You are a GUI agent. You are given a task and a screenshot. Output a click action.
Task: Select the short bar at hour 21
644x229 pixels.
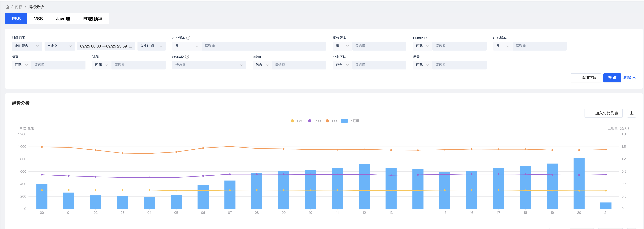[x=606, y=206]
